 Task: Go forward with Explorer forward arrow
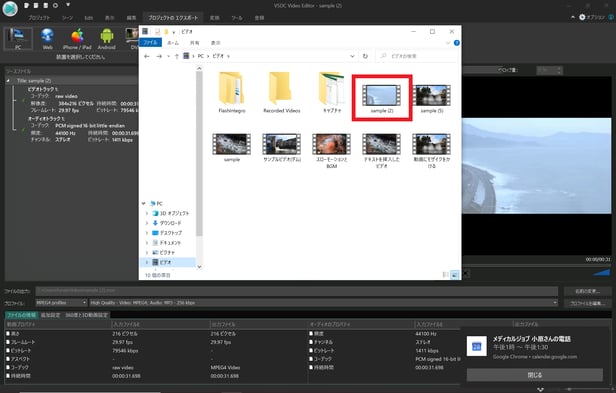(159, 56)
